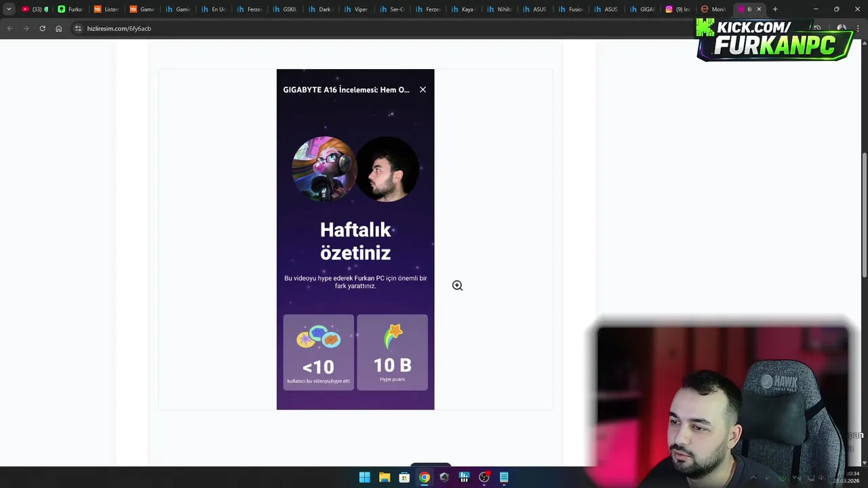Open the Nihils tab
Image resolution: width=868 pixels, height=488 pixels.
click(499, 9)
